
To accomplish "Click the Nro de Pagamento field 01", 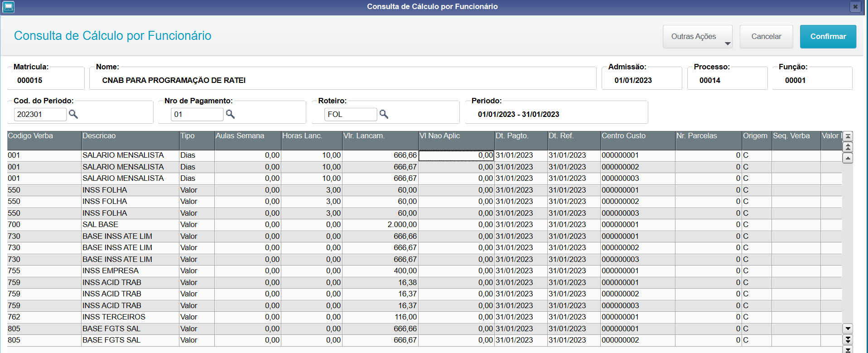I will tap(197, 114).
